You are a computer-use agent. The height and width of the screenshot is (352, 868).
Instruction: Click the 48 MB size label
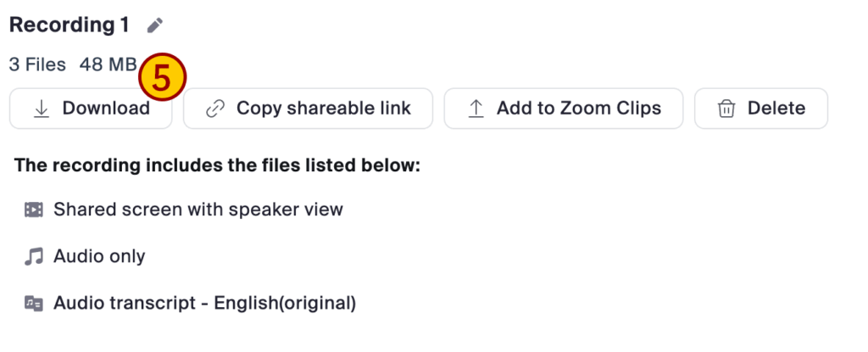[x=107, y=64]
